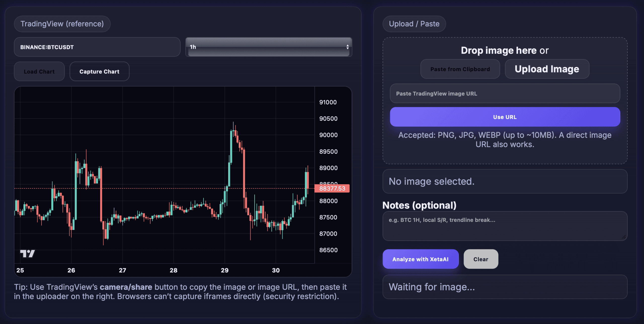Capture the chart with Capture Chart
The width and height of the screenshot is (644, 324).
(x=99, y=71)
